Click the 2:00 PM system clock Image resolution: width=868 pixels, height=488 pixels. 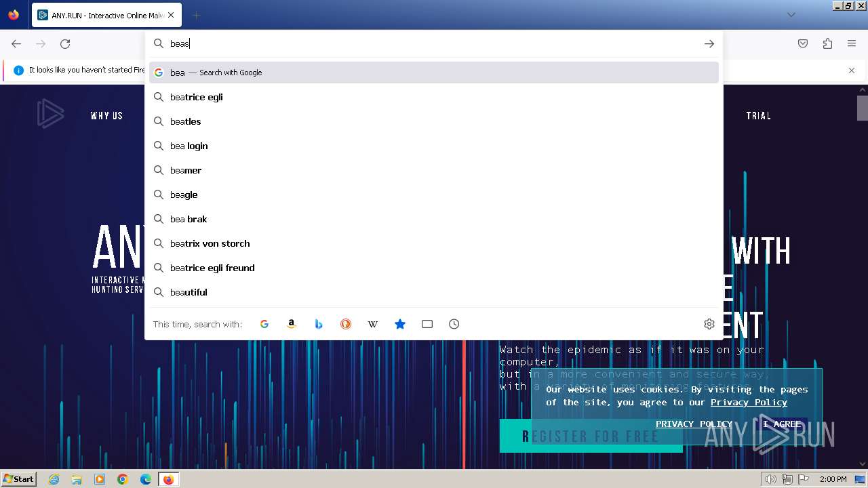(x=833, y=479)
